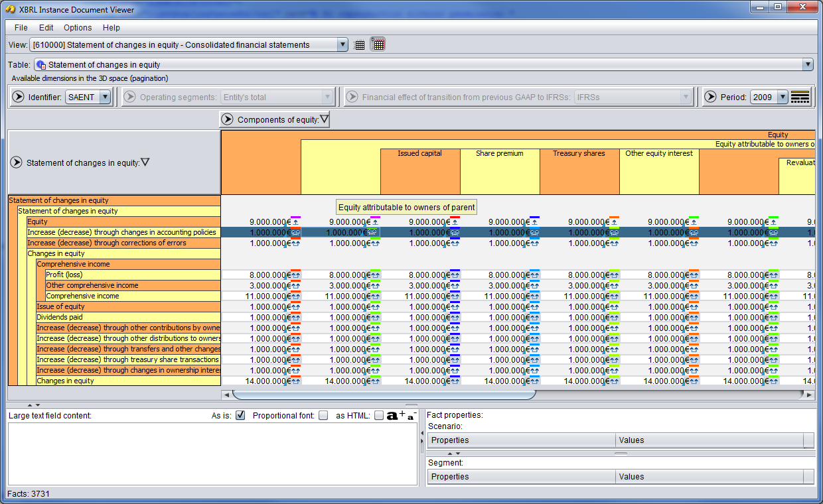The width and height of the screenshot is (823, 504).
Task: Click the split pane arrows above Large text field
Action: [33, 405]
